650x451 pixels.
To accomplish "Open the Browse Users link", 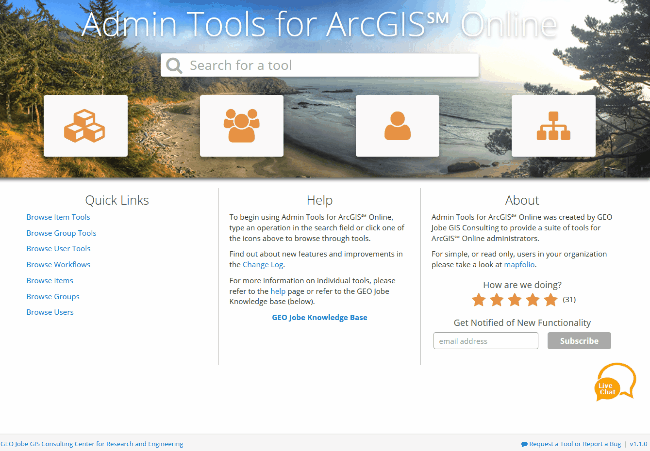I will (x=50, y=313).
